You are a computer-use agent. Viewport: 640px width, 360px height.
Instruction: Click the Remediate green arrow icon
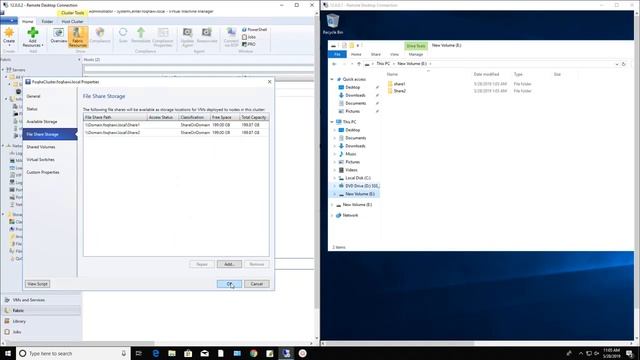click(x=141, y=35)
